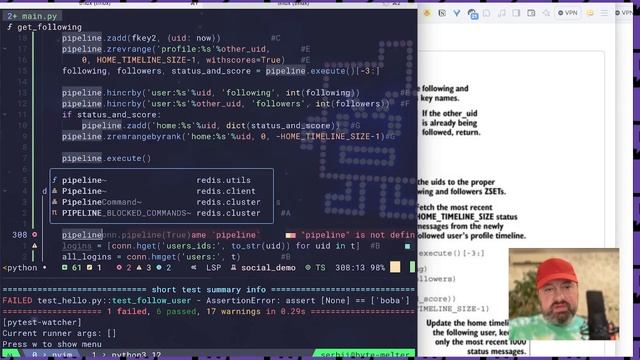The width and height of the screenshot is (640, 360).
Task: Toggle the browser sidebar panel icon
Action: 516,13
